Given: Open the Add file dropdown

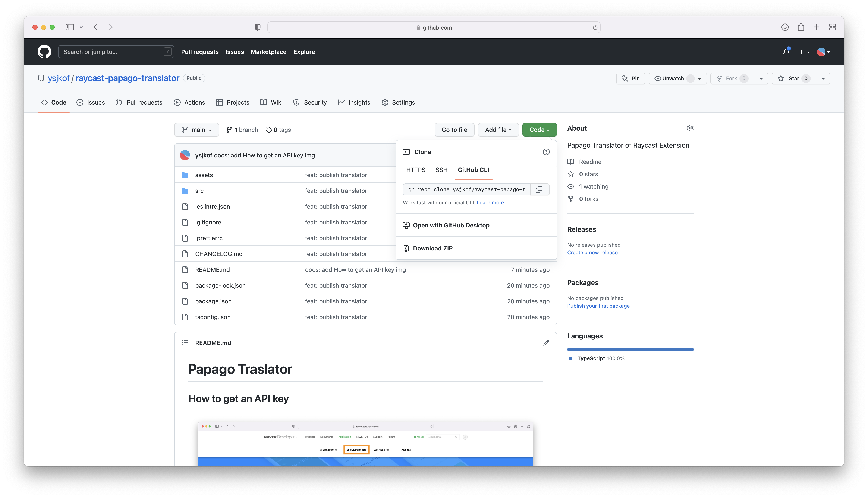Looking at the screenshot, I should [x=498, y=130].
